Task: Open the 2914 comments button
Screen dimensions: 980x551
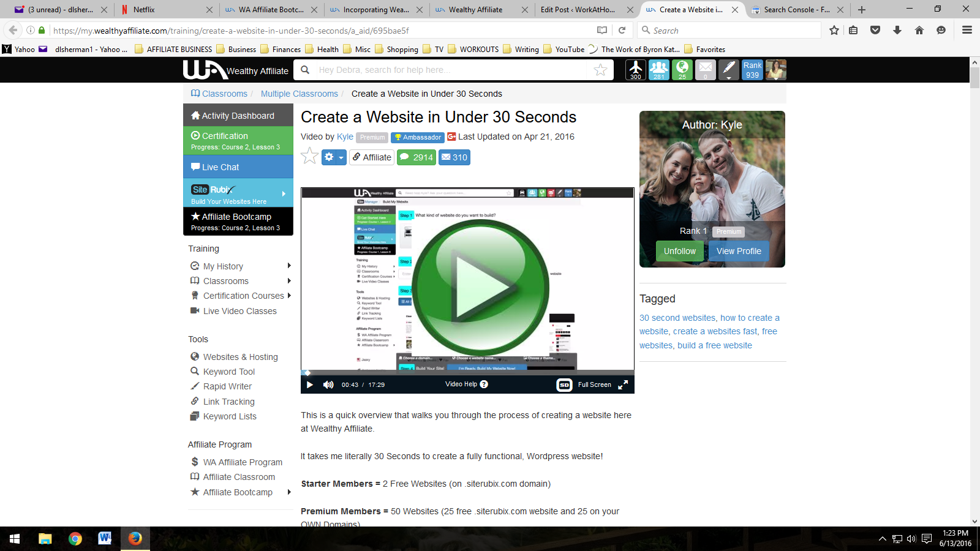Action: click(417, 157)
